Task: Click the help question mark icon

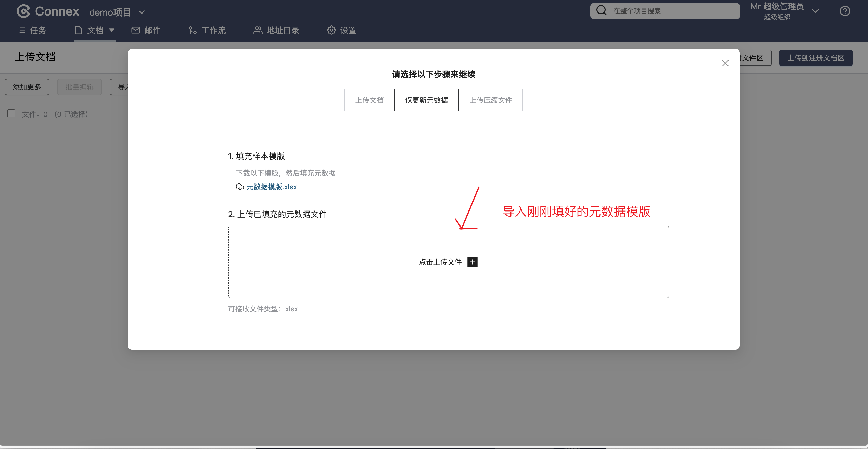Action: (x=845, y=11)
